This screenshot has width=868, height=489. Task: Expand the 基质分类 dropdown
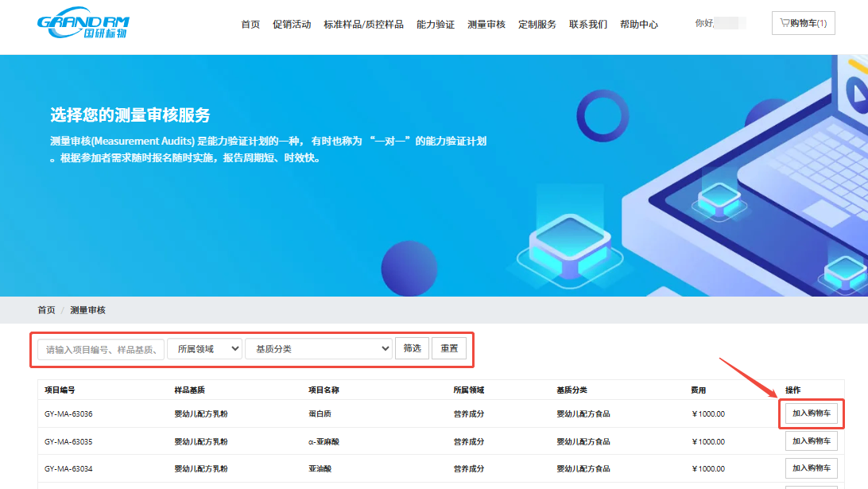coord(319,348)
